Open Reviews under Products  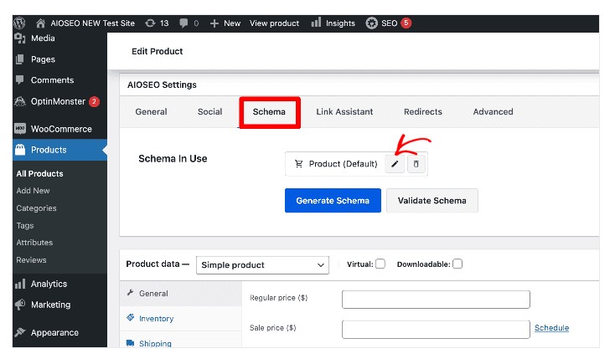coord(31,259)
